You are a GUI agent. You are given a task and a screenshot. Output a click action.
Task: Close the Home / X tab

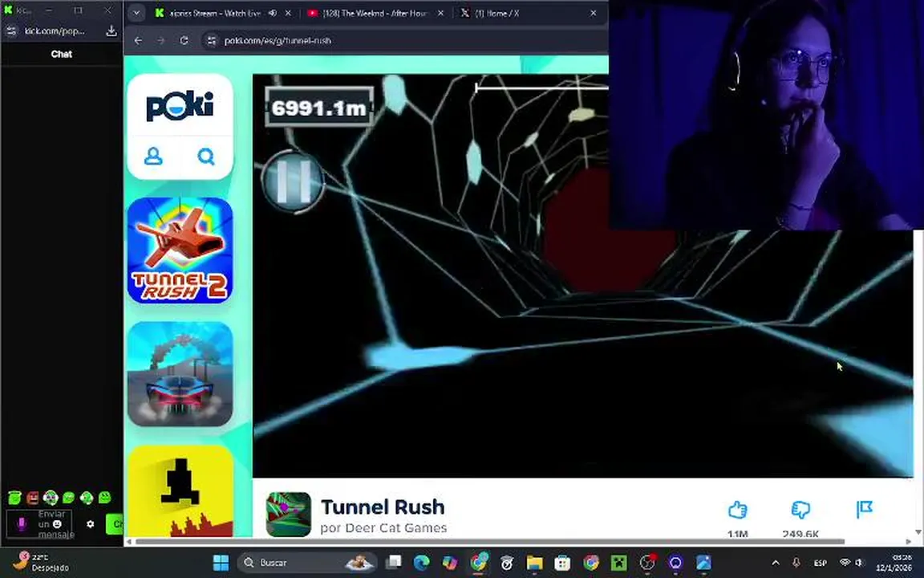pyautogui.click(x=593, y=13)
